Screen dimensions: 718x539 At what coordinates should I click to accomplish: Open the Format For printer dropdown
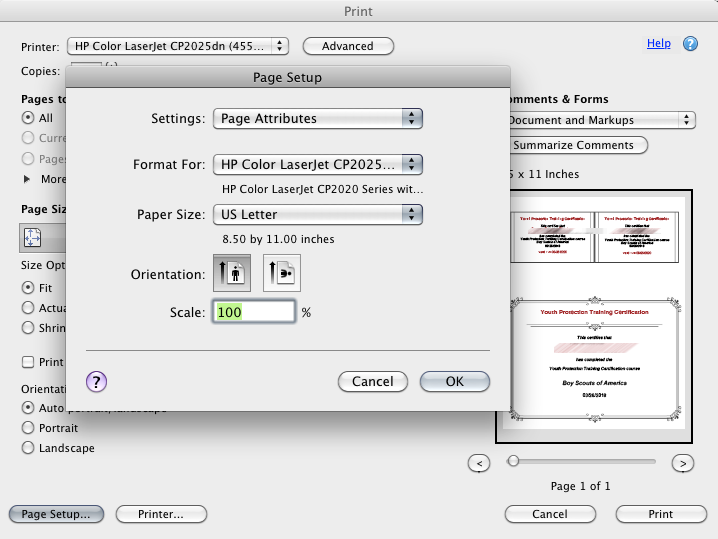coord(317,164)
